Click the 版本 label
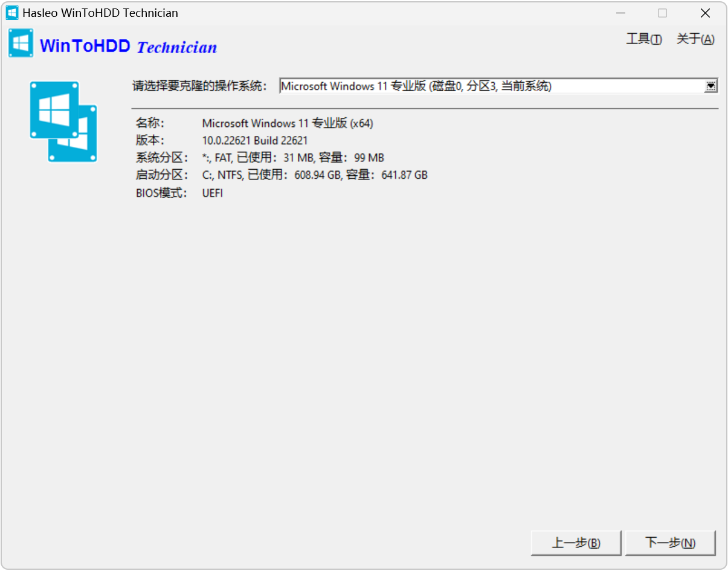Screen dimensions: 728x571 [x=150, y=141]
